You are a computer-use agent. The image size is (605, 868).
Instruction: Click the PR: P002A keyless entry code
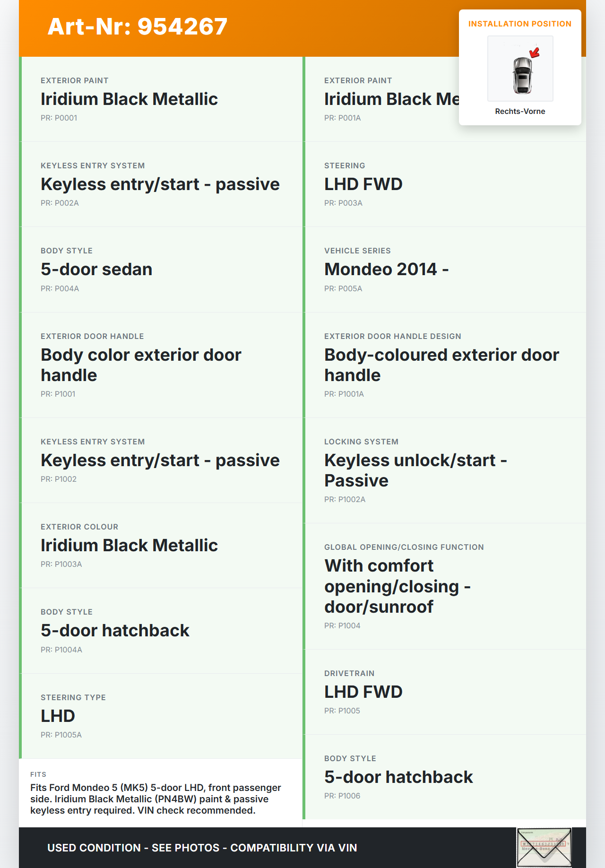60,203
